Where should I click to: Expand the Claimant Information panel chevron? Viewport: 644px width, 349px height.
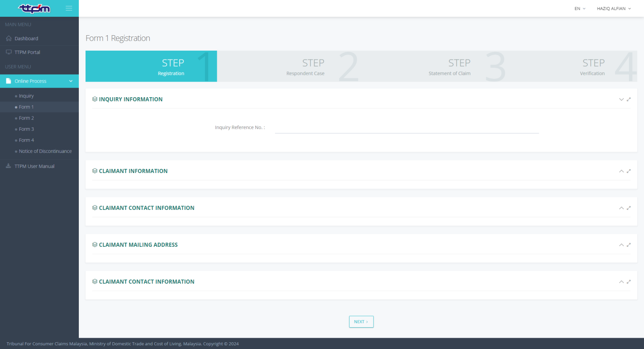click(x=621, y=171)
